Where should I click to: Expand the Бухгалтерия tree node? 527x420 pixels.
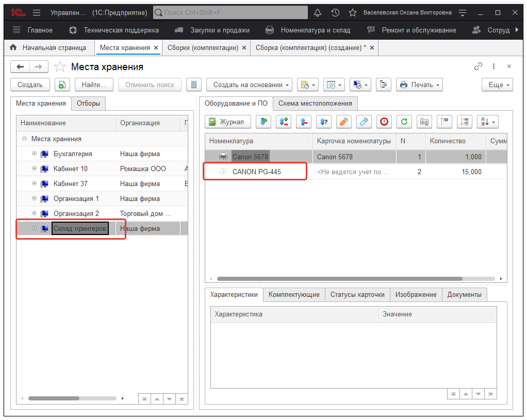coord(35,154)
